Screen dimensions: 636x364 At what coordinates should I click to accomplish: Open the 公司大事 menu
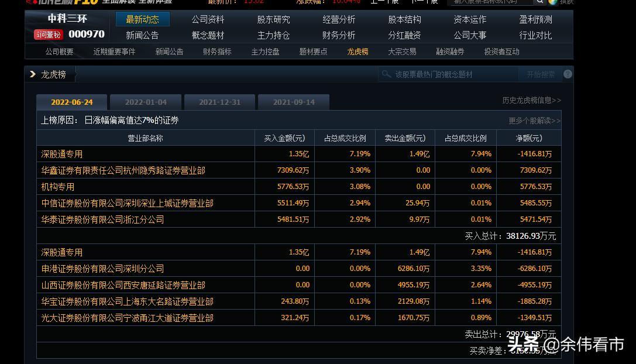tap(470, 35)
